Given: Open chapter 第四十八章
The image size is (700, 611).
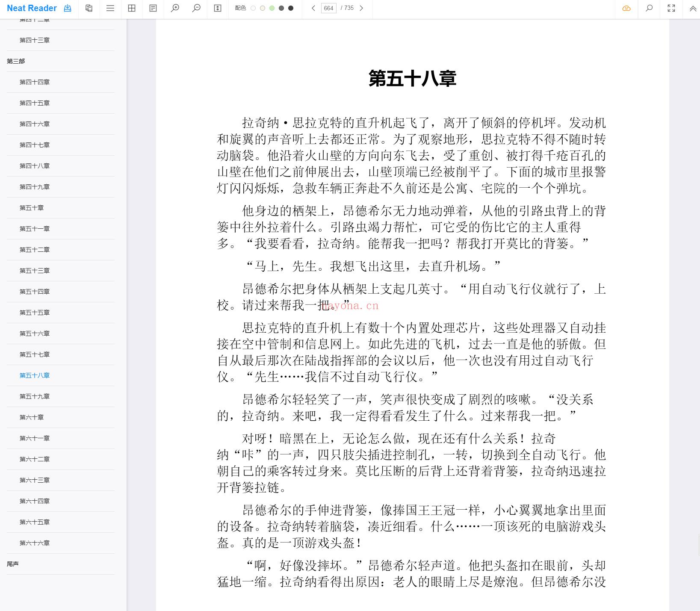Looking at the screenshot, I should tap(35, 166).
